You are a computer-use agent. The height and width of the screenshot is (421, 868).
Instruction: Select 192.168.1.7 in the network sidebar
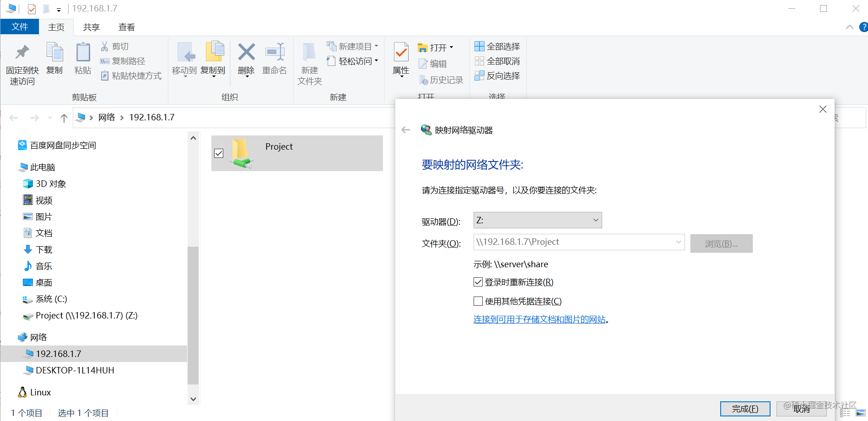coord(59,353)
